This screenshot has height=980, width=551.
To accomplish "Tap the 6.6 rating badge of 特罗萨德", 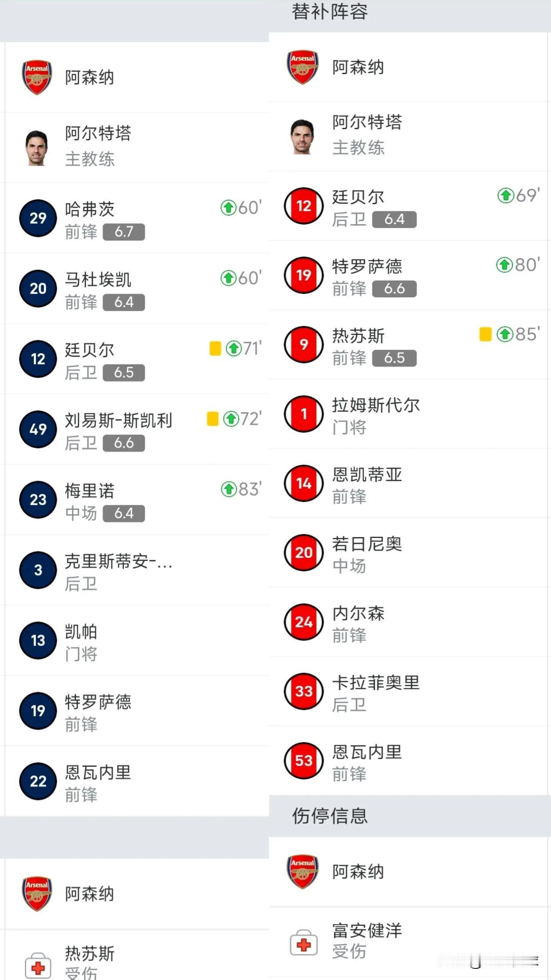I will [394, 289].
